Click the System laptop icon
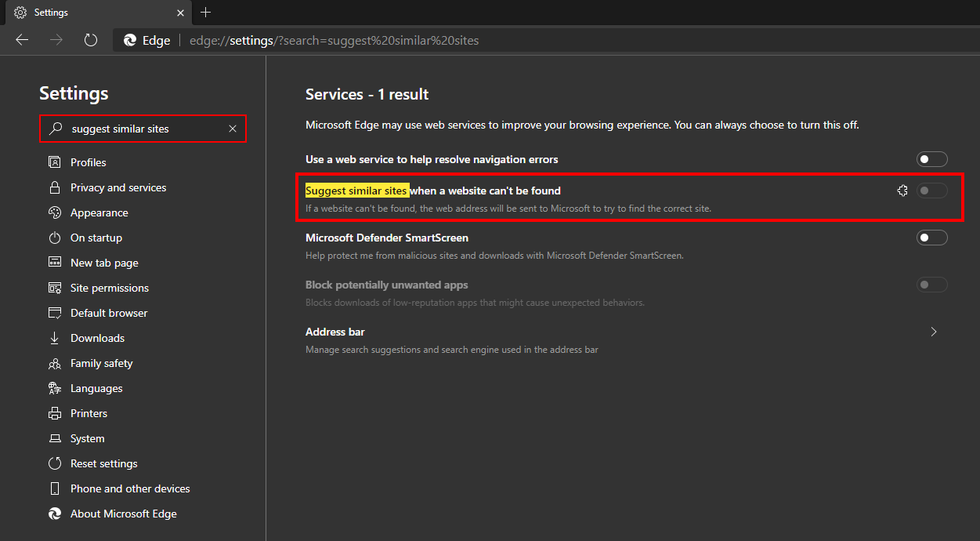Image resolution: width=980 pixels, height=541 pixels. [55, 438]
